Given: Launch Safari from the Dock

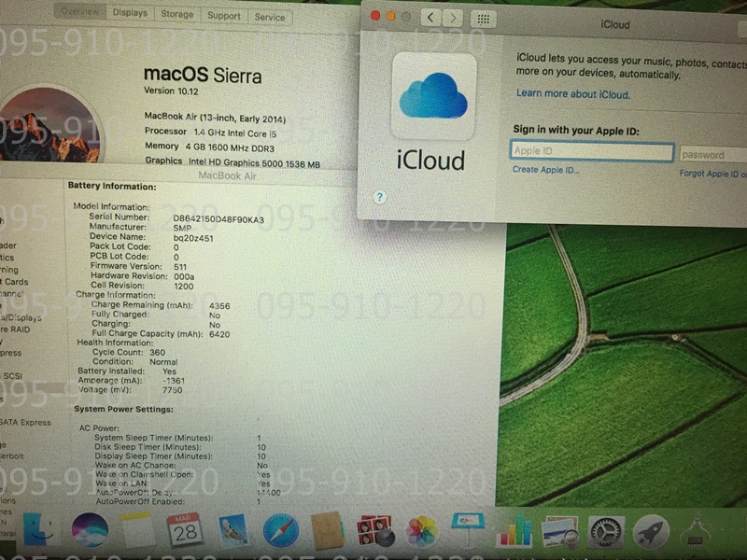Looking at the screenshot, I should pyautogui.click(x=281, y=530).
